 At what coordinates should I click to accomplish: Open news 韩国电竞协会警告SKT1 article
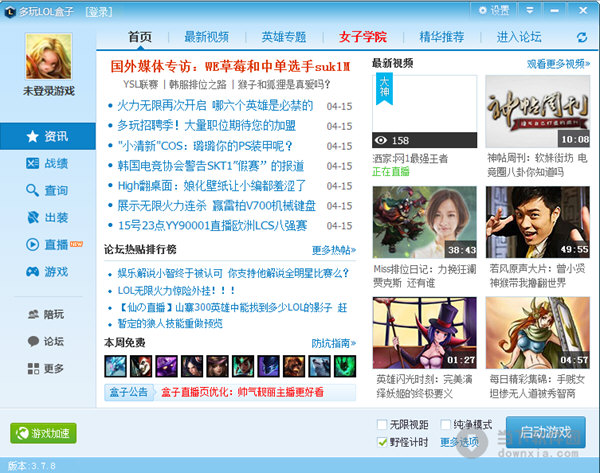coord(210,166)
